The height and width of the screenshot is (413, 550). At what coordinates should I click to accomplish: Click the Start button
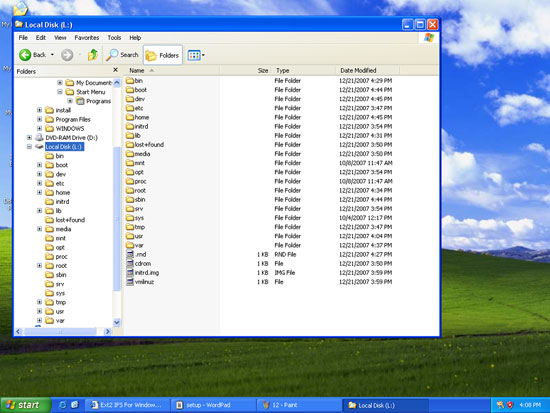click(25, 405)
